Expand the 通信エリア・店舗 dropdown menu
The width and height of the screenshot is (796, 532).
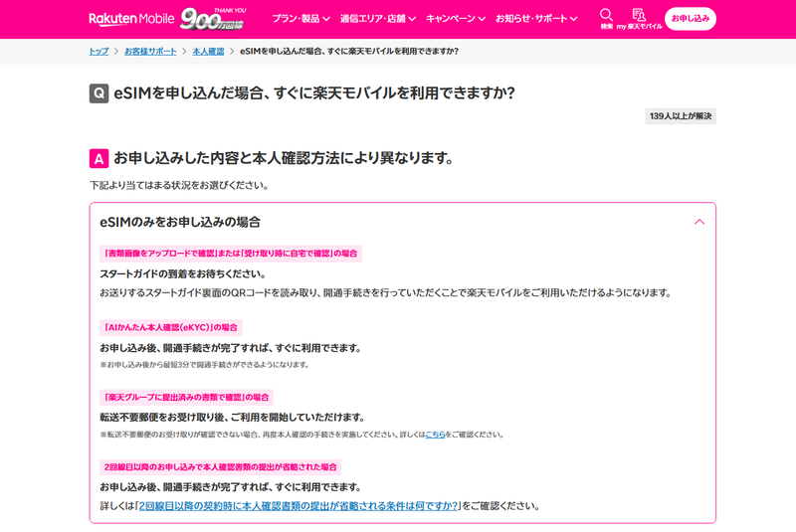[x=378, y=19]
